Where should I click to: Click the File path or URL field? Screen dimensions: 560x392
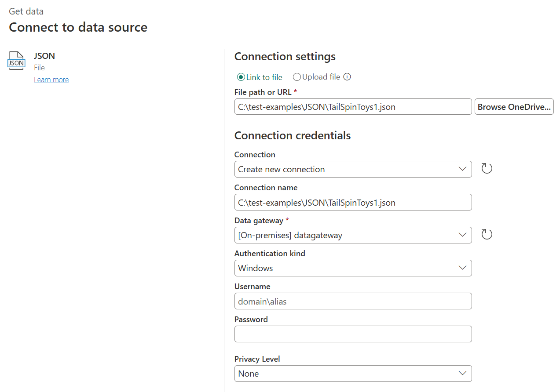pos(353,107)
